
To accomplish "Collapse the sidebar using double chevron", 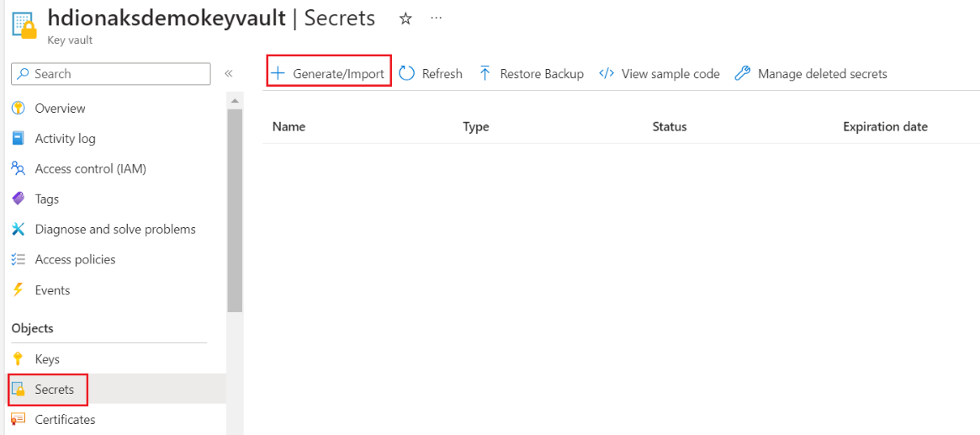I will click(228, 74).
